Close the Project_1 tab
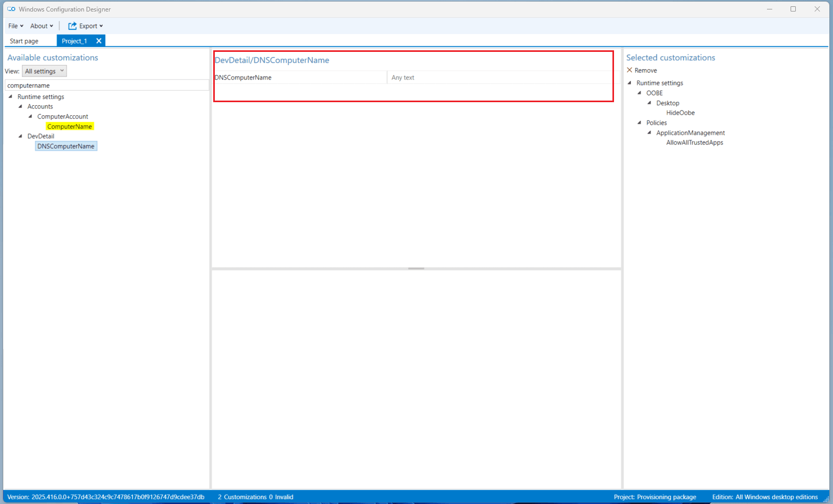833x504 pixels. point(98,41)
